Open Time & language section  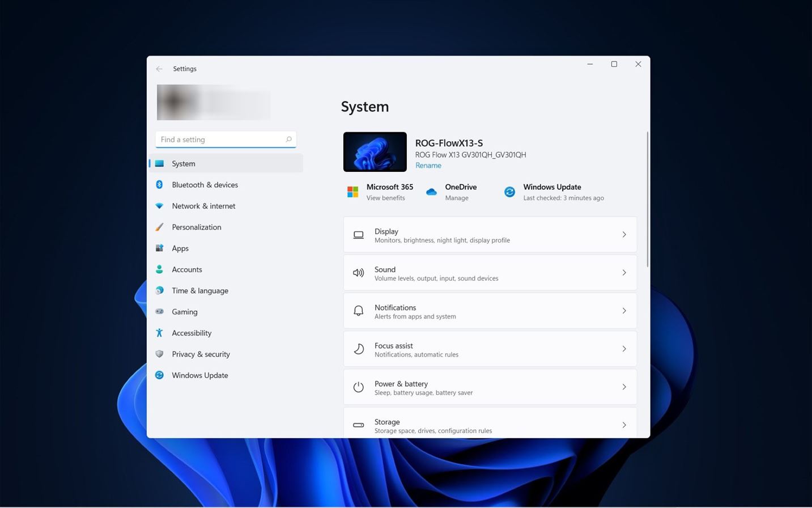[x=200, y=290]
